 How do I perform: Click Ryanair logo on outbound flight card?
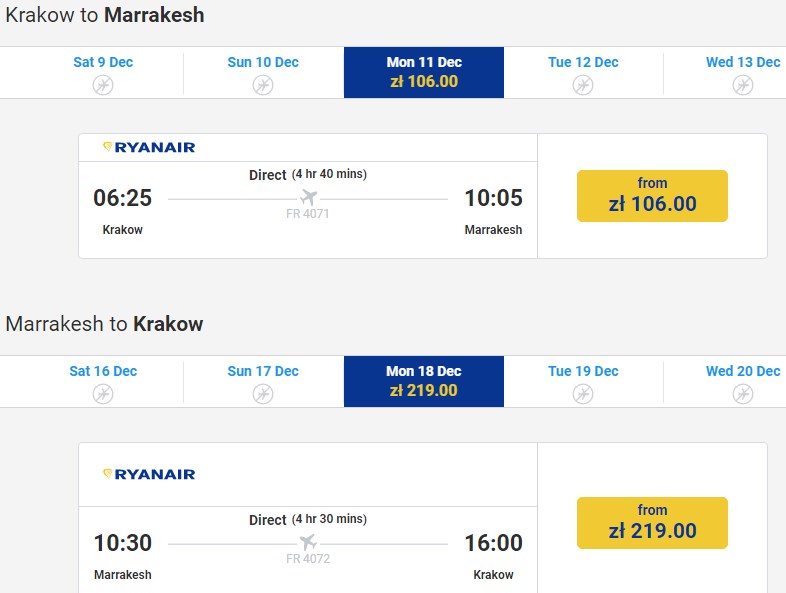pyautogui.click(x=149, y=147)
